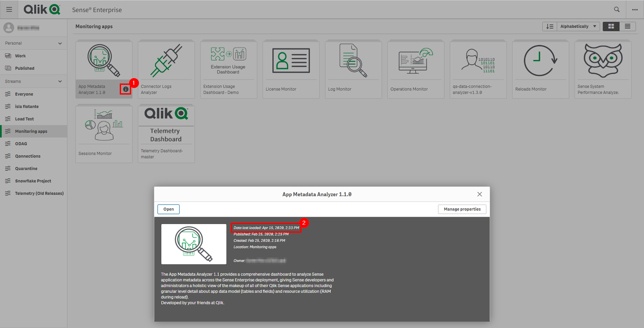Select the Snowflake Project stream

[34, 181]
